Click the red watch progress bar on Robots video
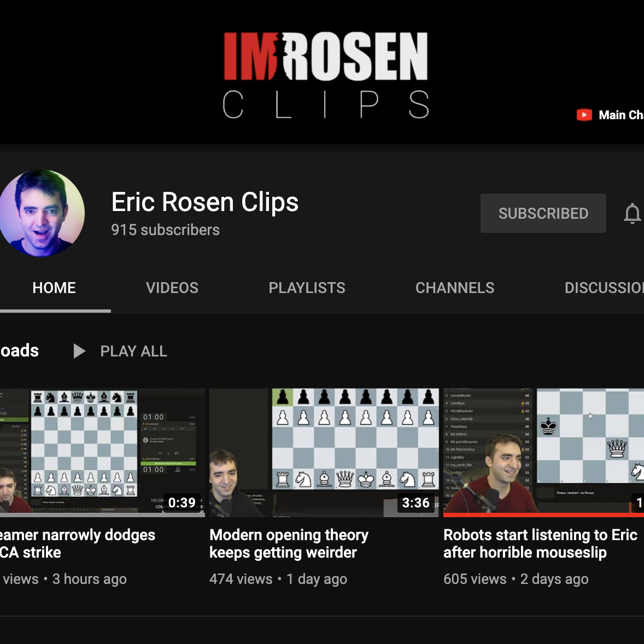Screen dimensions: 644x644 544,515
